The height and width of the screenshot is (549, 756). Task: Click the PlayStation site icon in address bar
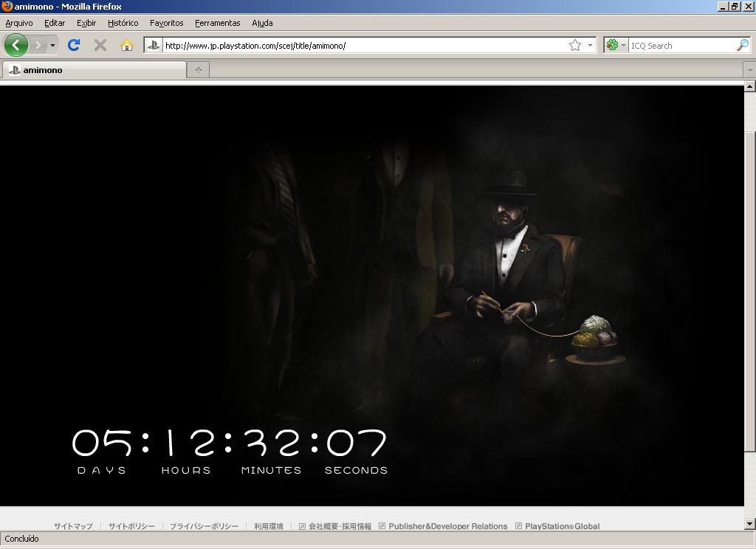tap(154, 45)
